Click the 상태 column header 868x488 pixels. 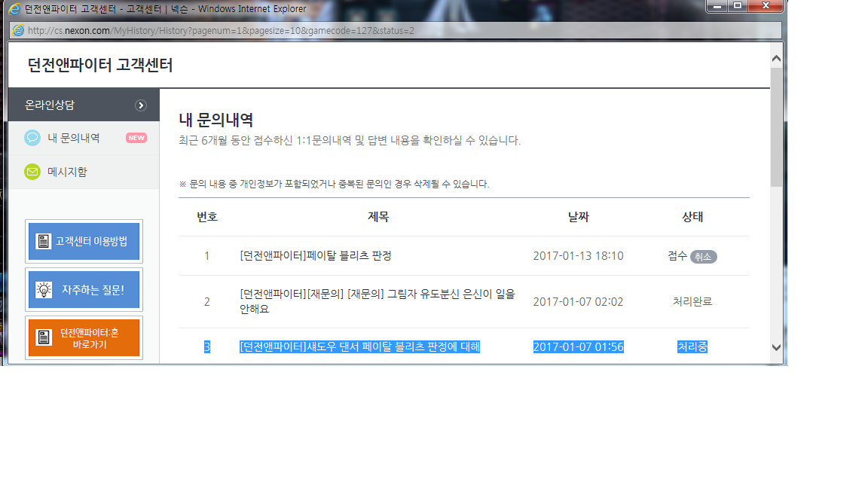tap(692, 217)
